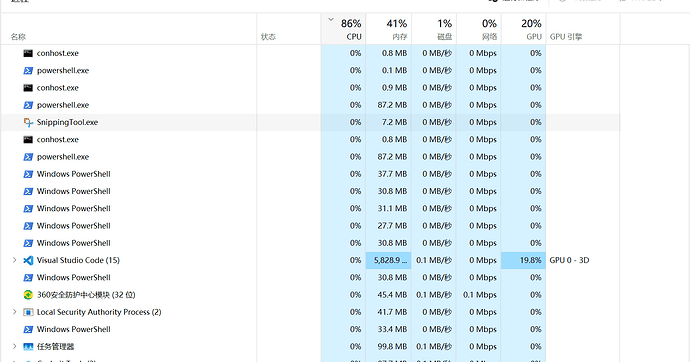
Task: Click the 状态 column header
Action: tap(289, 29)
